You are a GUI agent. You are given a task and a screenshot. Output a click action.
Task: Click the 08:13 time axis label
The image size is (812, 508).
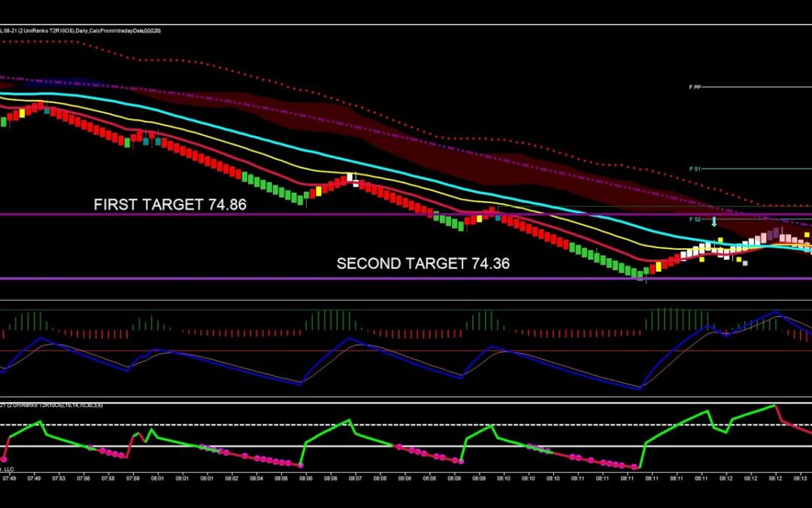coord(800,477)
